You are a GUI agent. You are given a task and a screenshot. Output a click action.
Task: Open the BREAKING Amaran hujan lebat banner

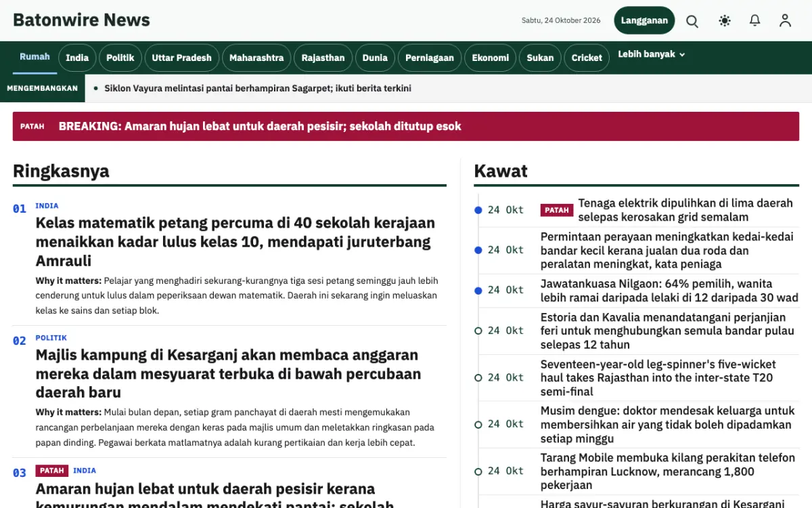point(406,126)
